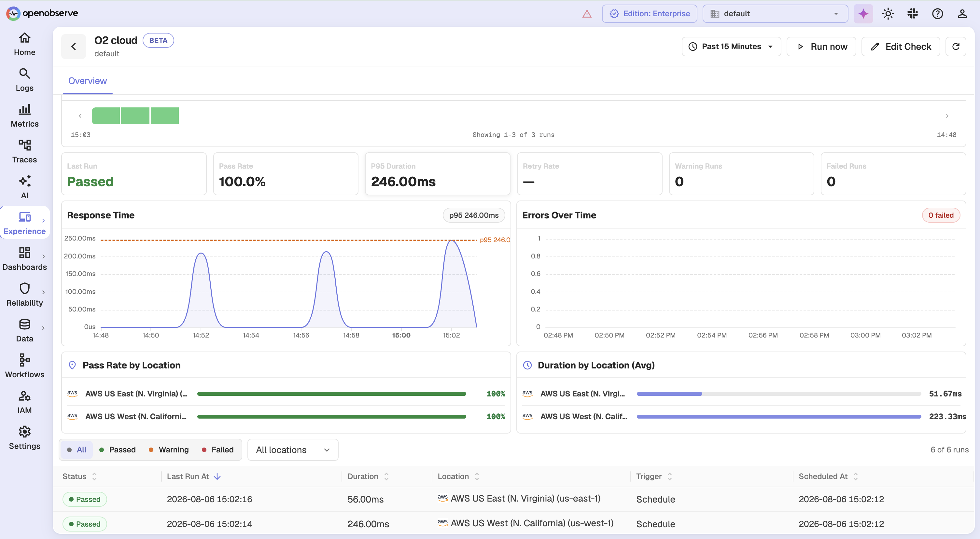Show next runs in the run timeline
This screenshot has height=539, width=980.
tap(947, 116)
